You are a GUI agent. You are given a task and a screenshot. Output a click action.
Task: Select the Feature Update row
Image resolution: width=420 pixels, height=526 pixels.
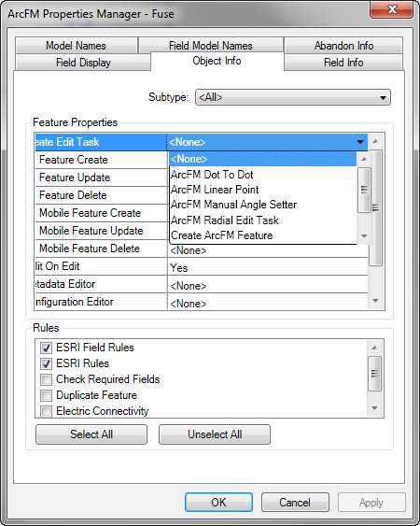coord(101,178)
